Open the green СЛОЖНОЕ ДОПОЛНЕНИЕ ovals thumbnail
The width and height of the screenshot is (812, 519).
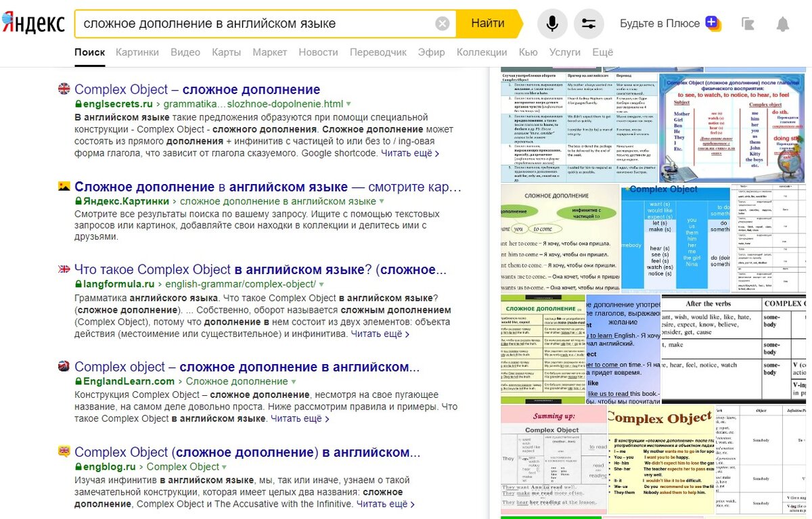pos(560,238)
